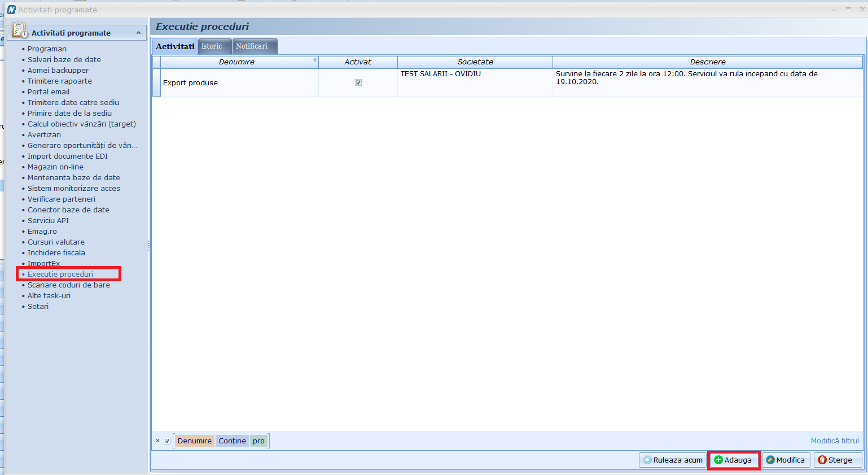Click the green plus Adauga icon
This screenshot has width=868, height=475.
(x=718, y=460)
